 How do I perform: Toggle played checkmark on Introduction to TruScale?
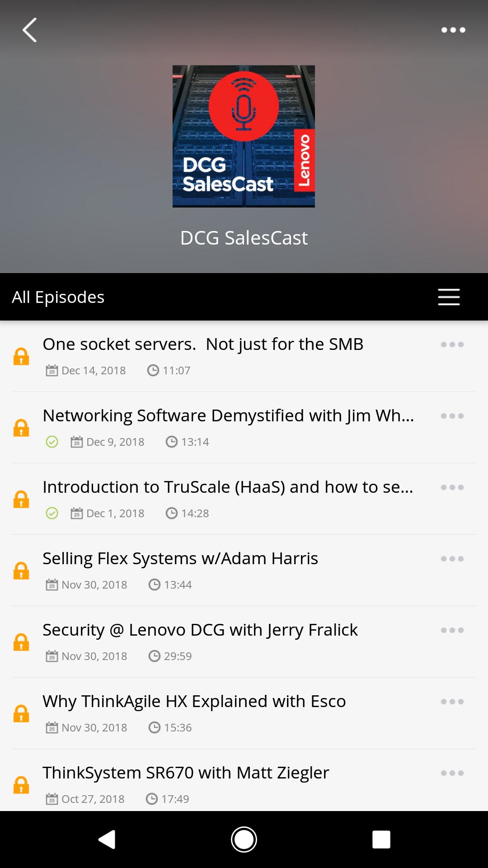pos(52,513)
